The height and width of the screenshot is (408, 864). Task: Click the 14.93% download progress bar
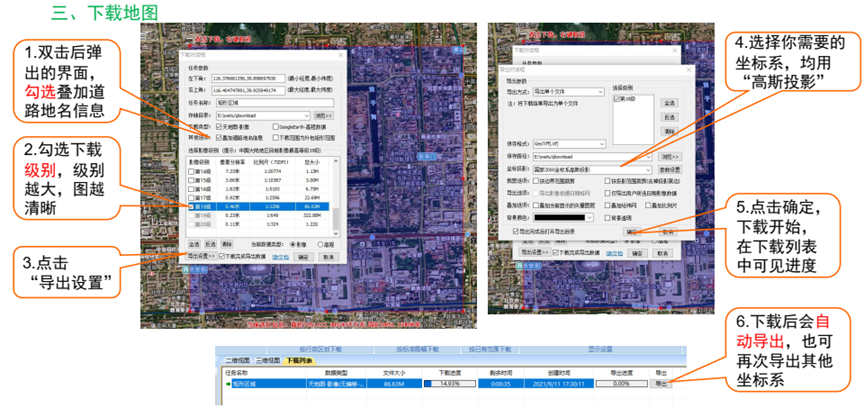(x=449, y=383)
